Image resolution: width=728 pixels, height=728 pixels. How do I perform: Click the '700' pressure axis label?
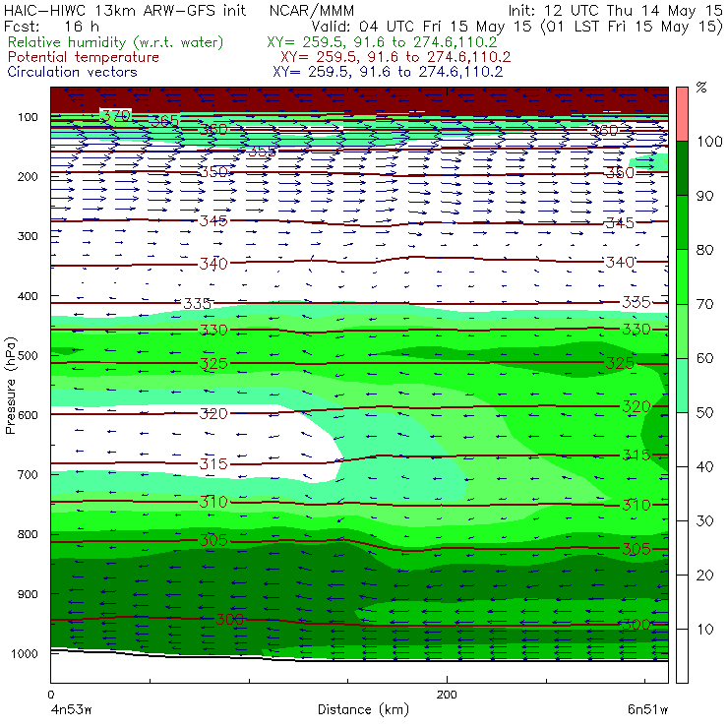(x=28, y=475)
